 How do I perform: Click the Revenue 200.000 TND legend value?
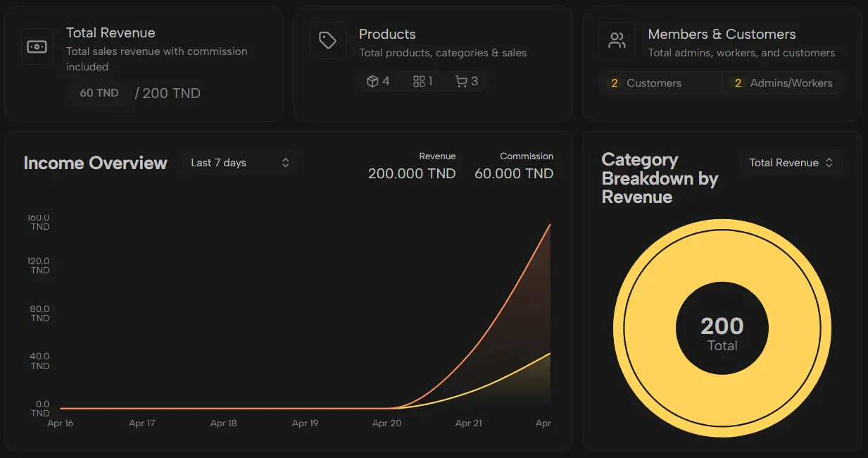pyautogui.click(x=412, y=173)
